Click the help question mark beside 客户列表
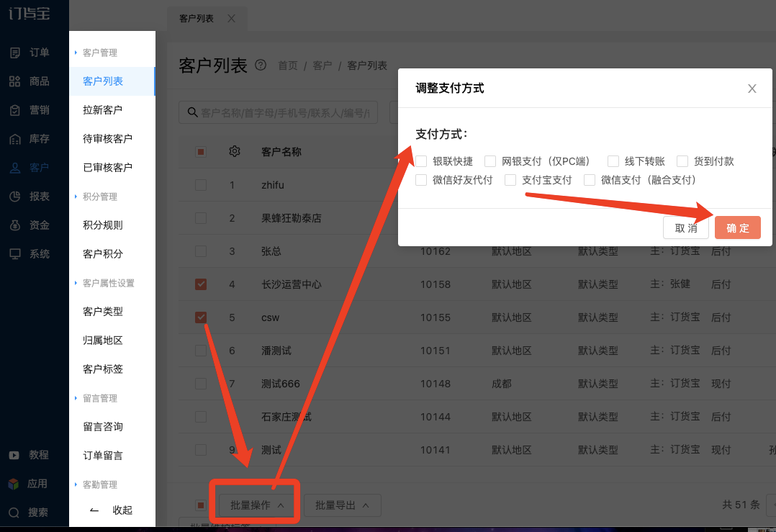Viewport: 776px width, 532px height. tap(261, 65)
